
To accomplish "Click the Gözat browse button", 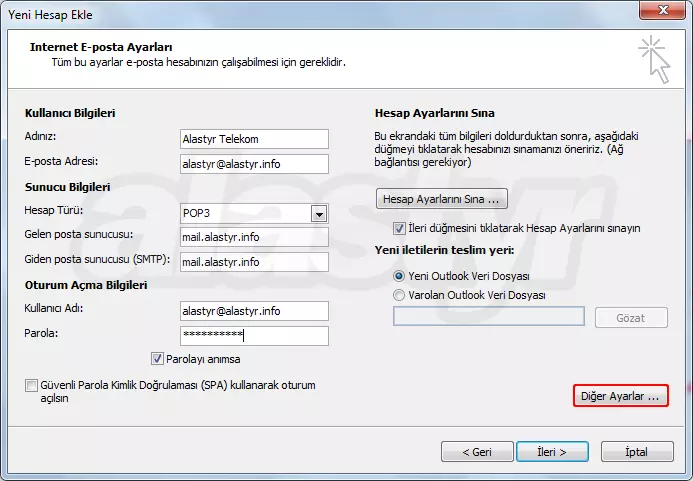I will coord(631,318).
